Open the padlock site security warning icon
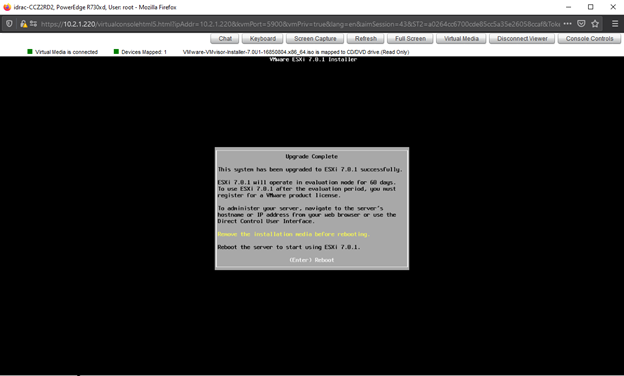624x376 pixels. click(23, 24)
